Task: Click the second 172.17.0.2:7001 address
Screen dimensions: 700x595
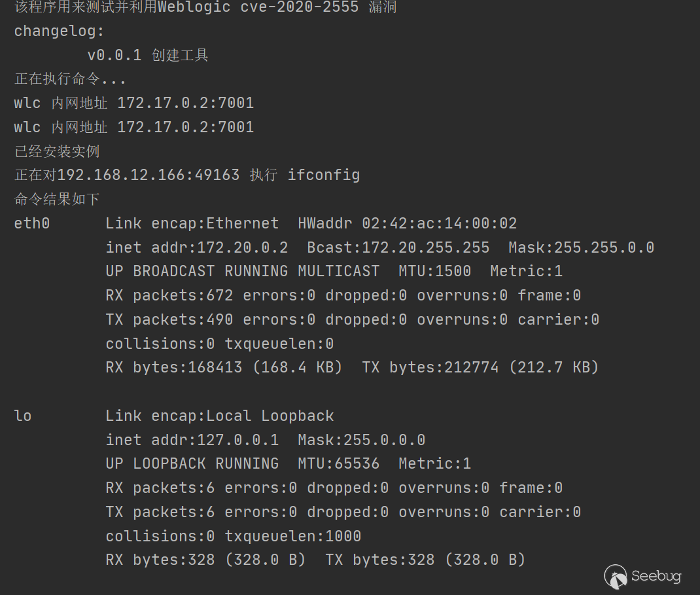Action: 185,127
